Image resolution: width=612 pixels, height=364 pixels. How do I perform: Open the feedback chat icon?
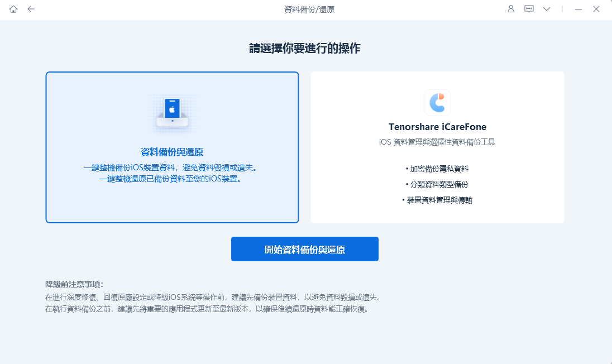coord(529,9)
